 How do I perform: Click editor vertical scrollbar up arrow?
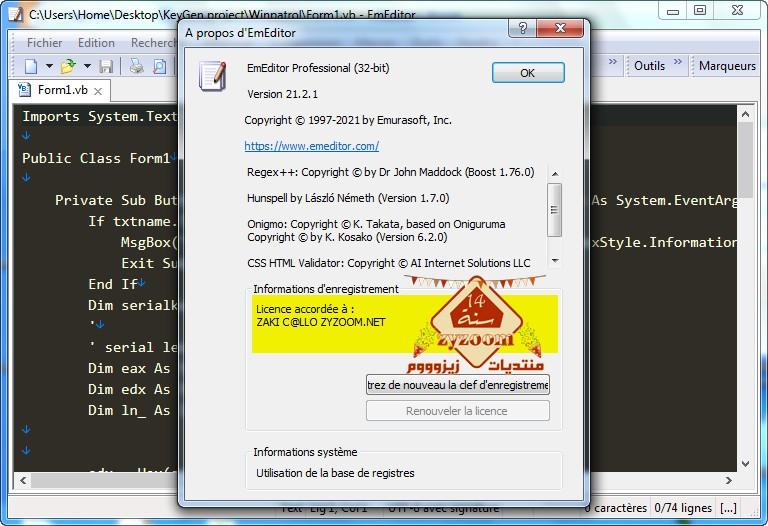coord(745,115)
